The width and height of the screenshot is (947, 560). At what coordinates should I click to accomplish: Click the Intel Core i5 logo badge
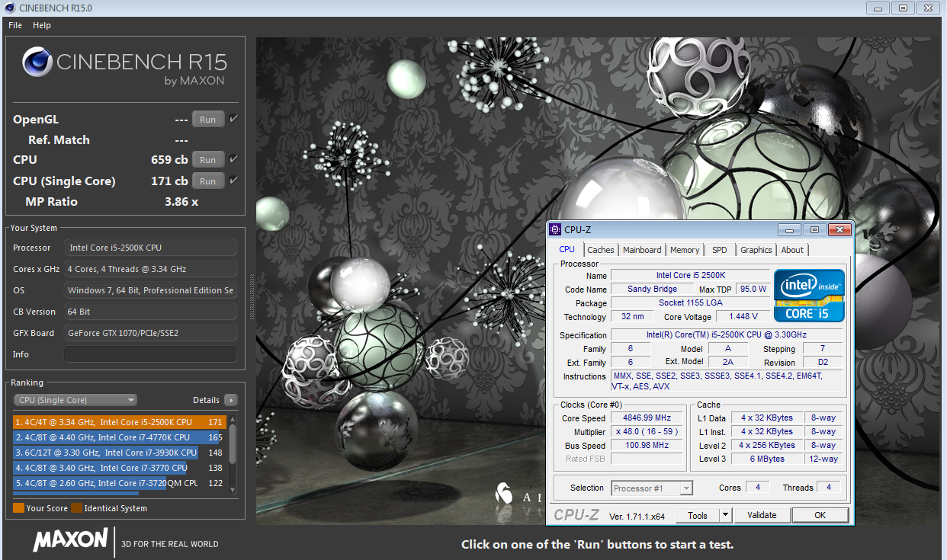click(x=809, y=296)
